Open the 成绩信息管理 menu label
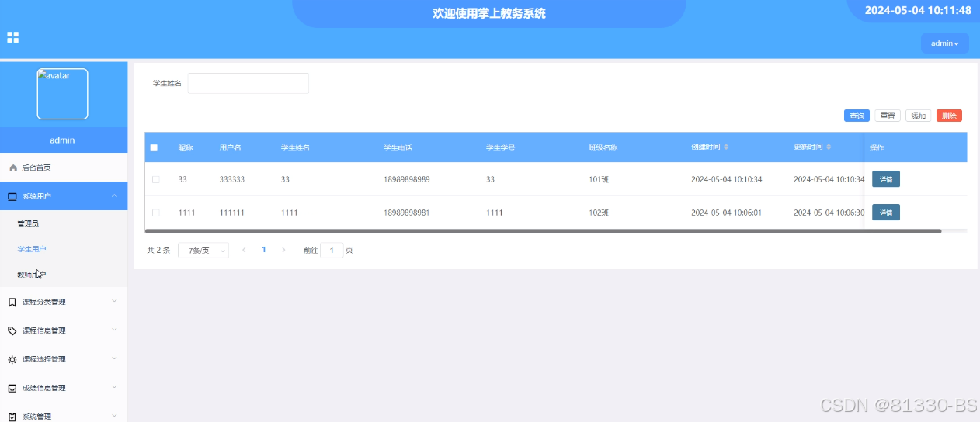This screenshot has height=422, width=980. [44, 388]
